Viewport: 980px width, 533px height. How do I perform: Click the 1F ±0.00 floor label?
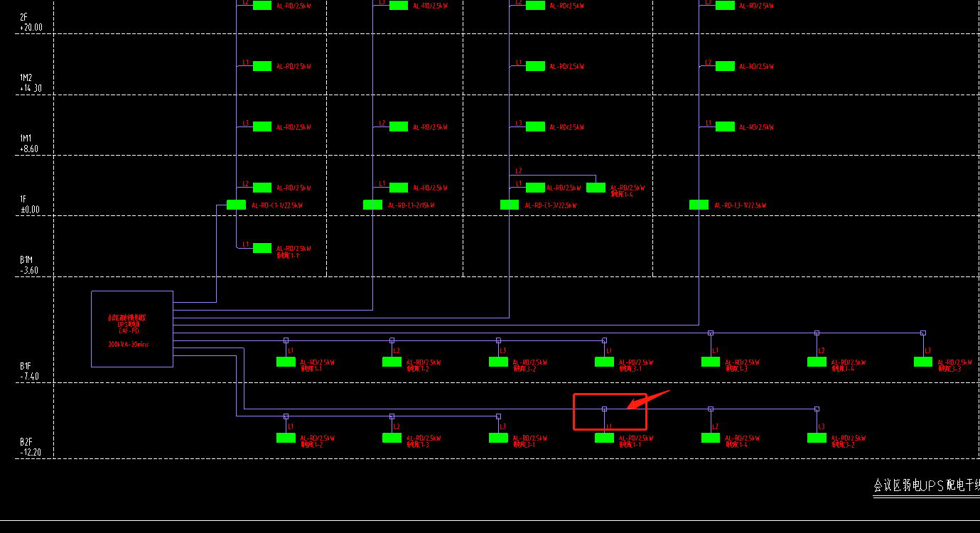(30, 205)
